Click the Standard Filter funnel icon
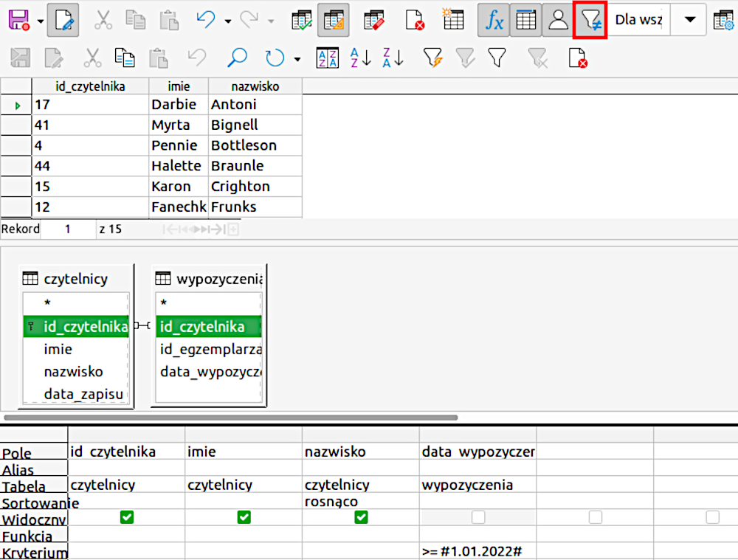The width and height of the screenshot is (738, 560). click(x=497, y=58)
